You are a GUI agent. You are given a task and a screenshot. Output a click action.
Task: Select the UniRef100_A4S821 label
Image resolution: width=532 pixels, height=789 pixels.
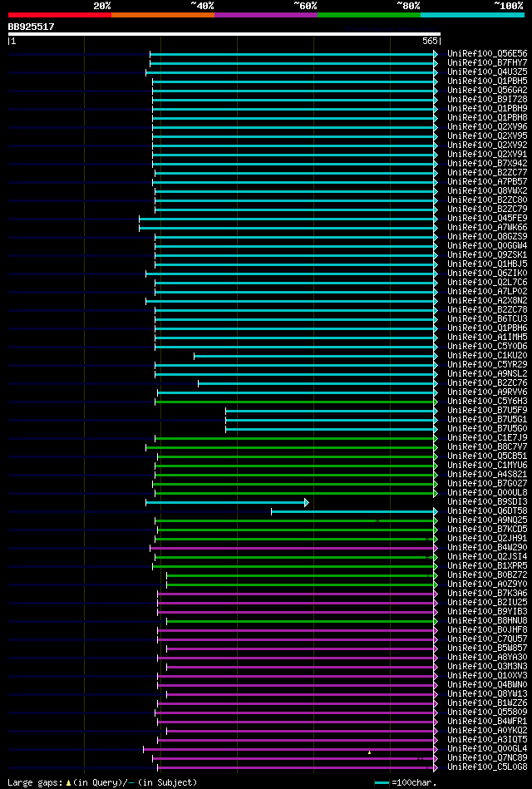[x=488, y=475]
